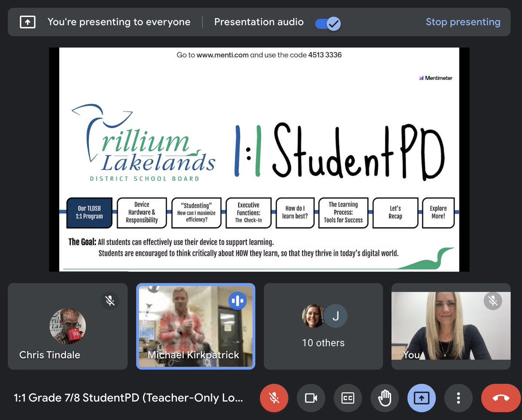Click the Executive Functions: The Check-In box
Screen dimensions: 522x420
pos(248,213)
